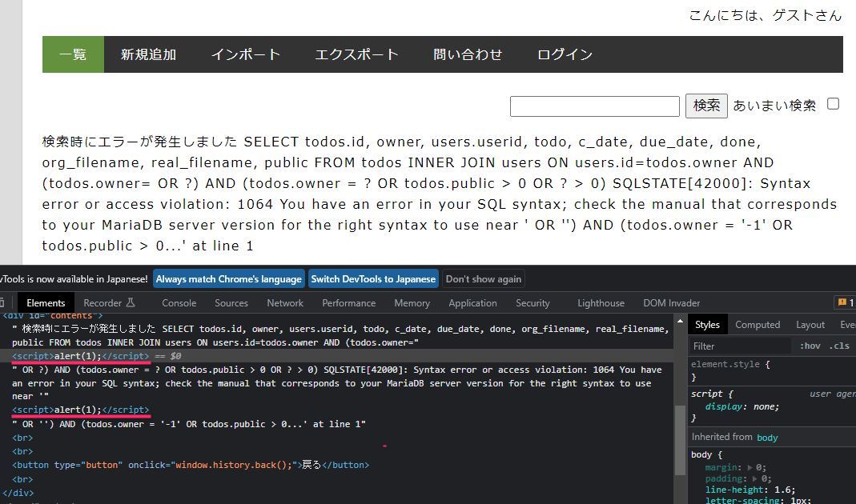The height and width of the screenshot is (504, 856).
Task: Open the Lighthouse tab
Action: point(601,302)
